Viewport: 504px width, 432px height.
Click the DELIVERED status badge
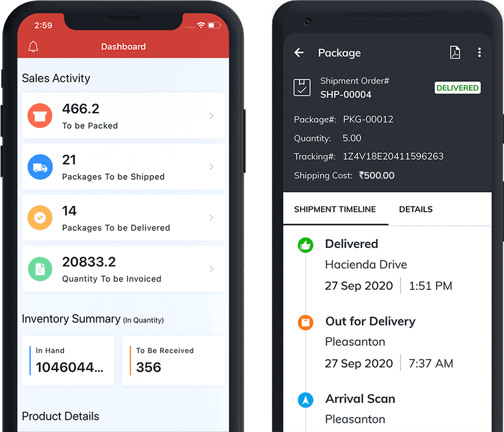tap(458, 87)
